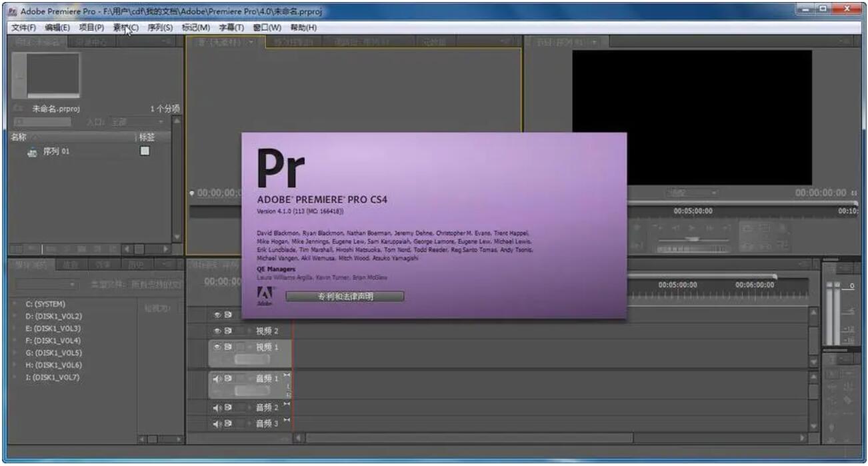Click the timeline horizontal scrollbar thumb

[470, 438]
